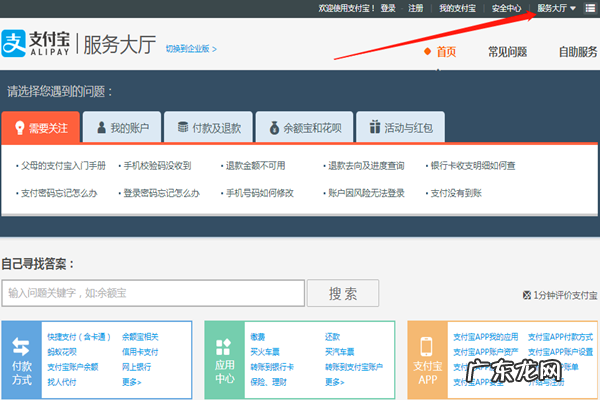Click the Alipay logo icon
The image size is (600, 400).
(14, 43)
